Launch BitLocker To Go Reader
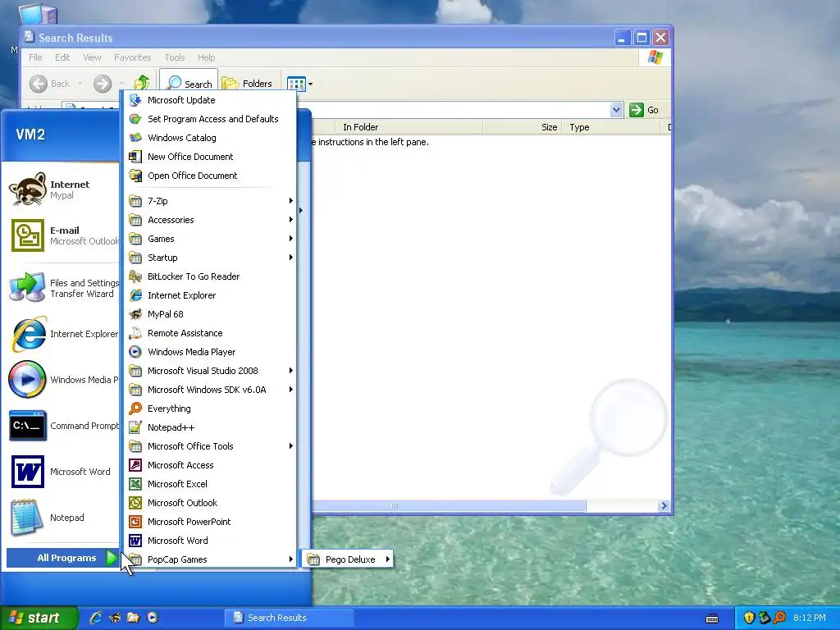 [210, 276]
